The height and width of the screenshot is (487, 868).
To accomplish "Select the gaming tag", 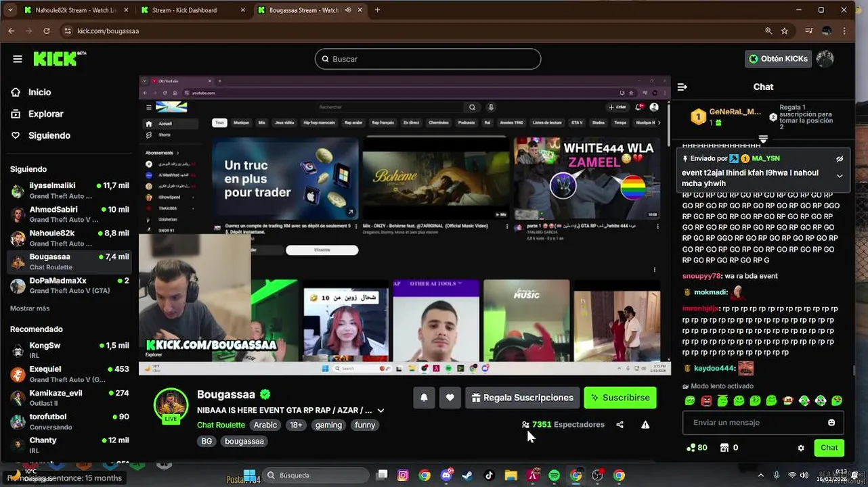I will click(328, 425).
